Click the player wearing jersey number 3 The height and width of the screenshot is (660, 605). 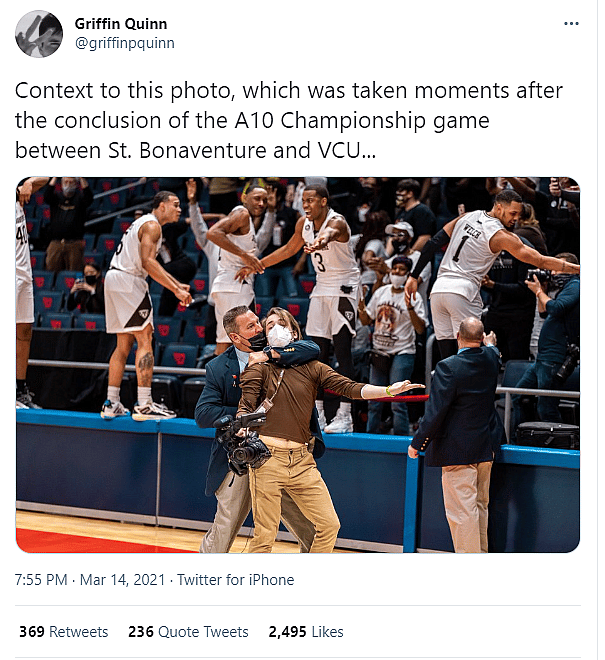point(328,262)
